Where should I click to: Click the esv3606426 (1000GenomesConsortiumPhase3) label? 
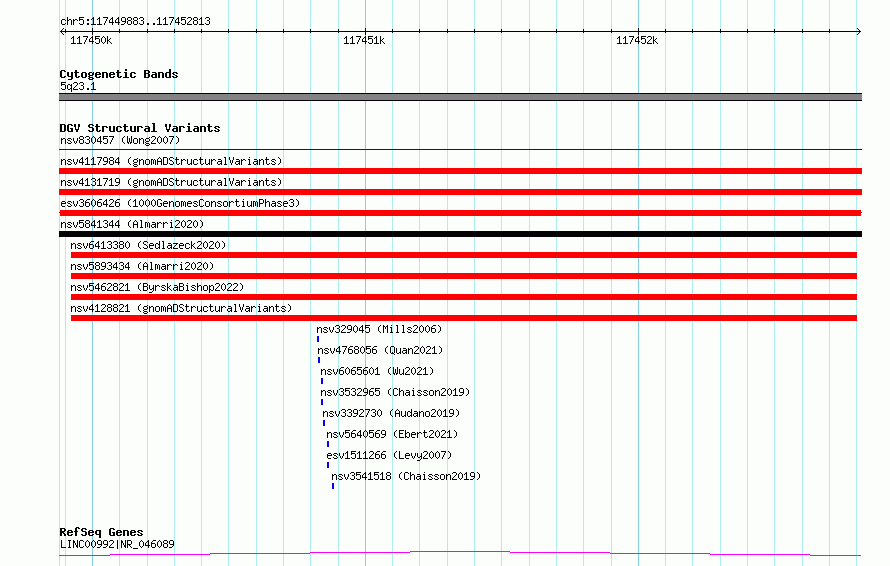click(180, 203)
